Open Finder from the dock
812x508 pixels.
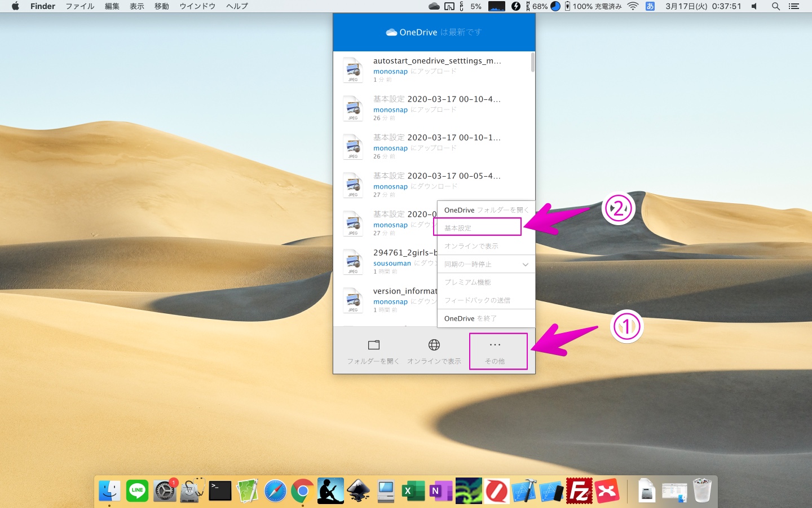[x=109, y=491]
